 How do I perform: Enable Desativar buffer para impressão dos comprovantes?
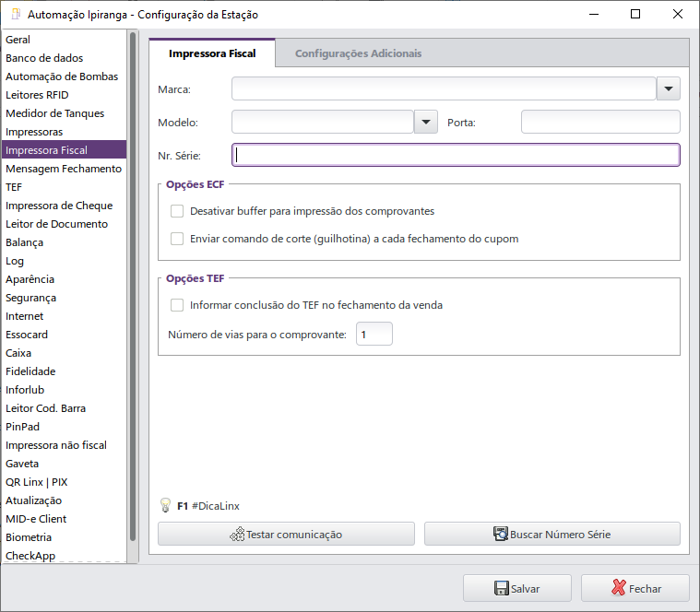click(177, 211)
